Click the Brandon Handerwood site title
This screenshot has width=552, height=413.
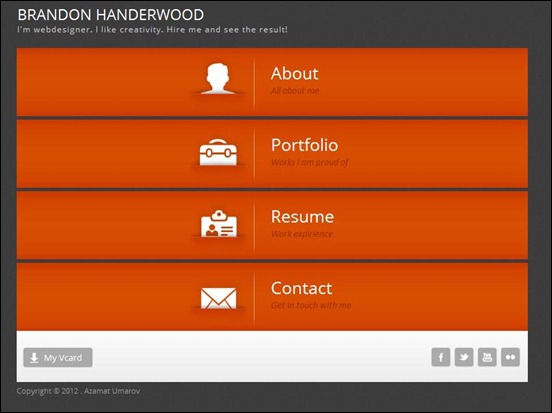pyautogui.click(x=111, y=15)
